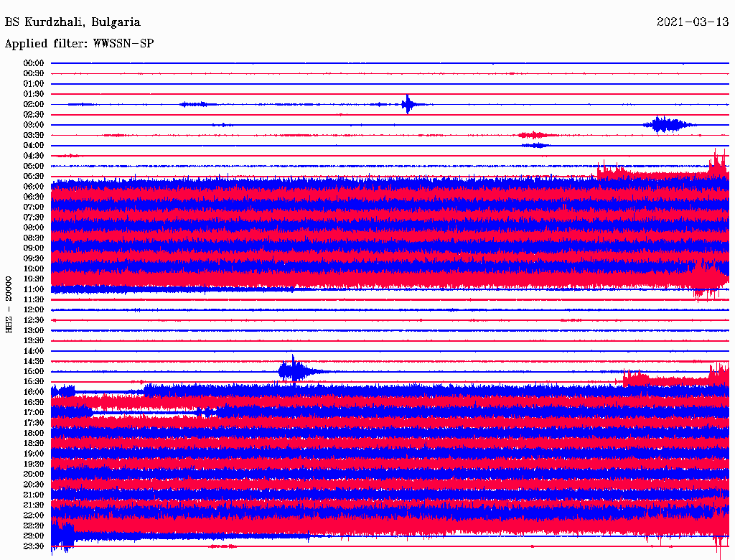This screenshot has height=560, width=735.
Task: Click the sharp blue spike on the 02:00 trace
Action: coord(408,105)
